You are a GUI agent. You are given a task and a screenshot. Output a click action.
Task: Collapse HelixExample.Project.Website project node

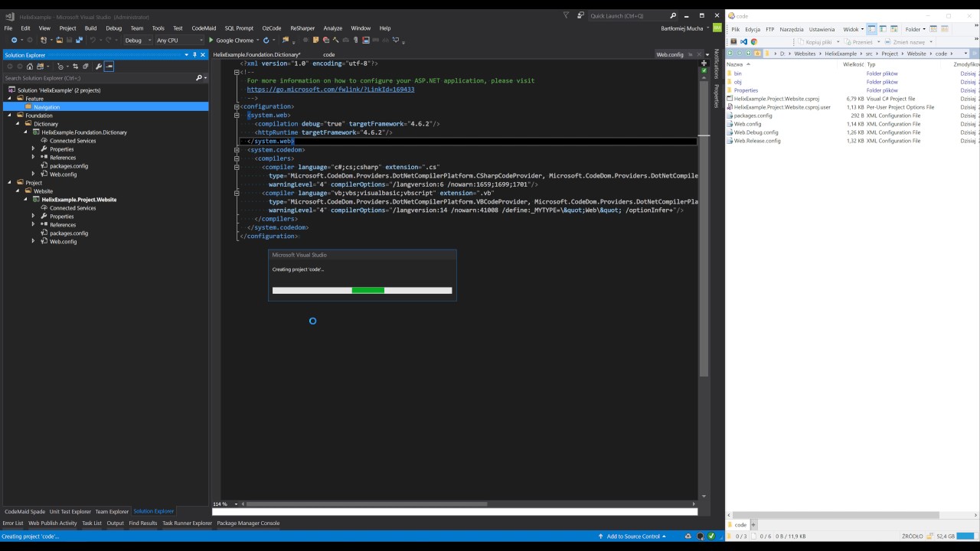(26, 200)
